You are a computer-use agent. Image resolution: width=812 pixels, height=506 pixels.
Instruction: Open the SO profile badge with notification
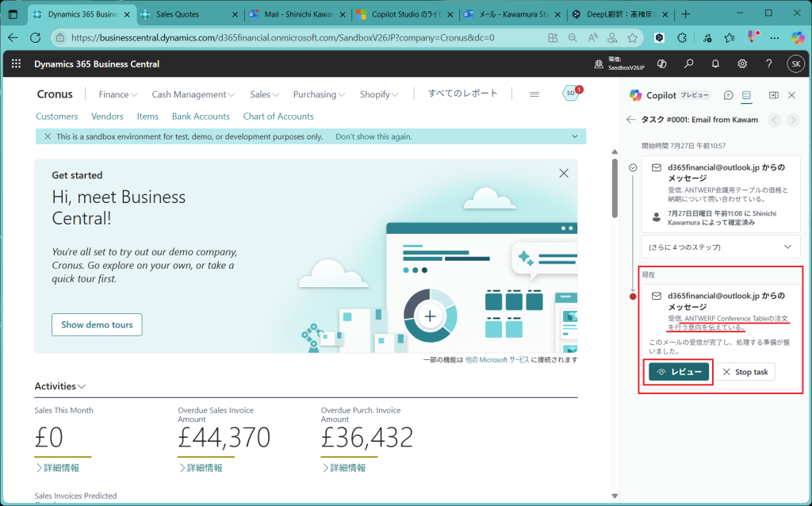click(x=572, y=94)
